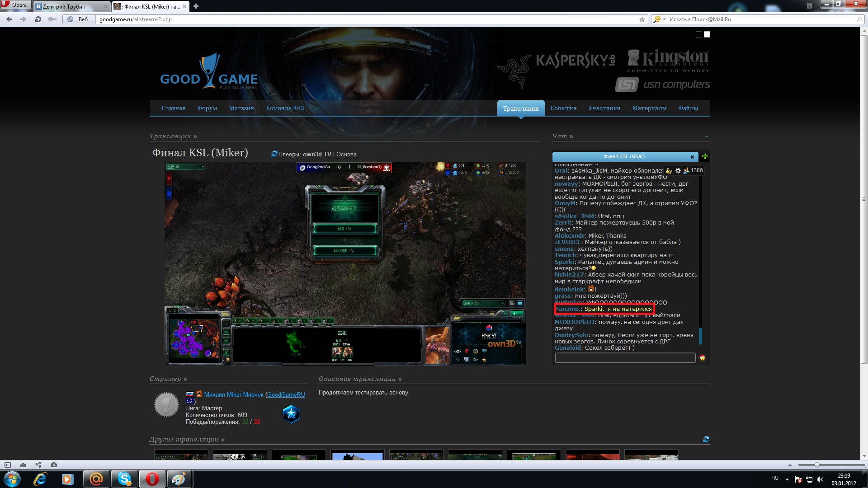Open the Команда RoX page
This screenshot has width=868, height=488.
pyautogui.click(x=285, y=108)
